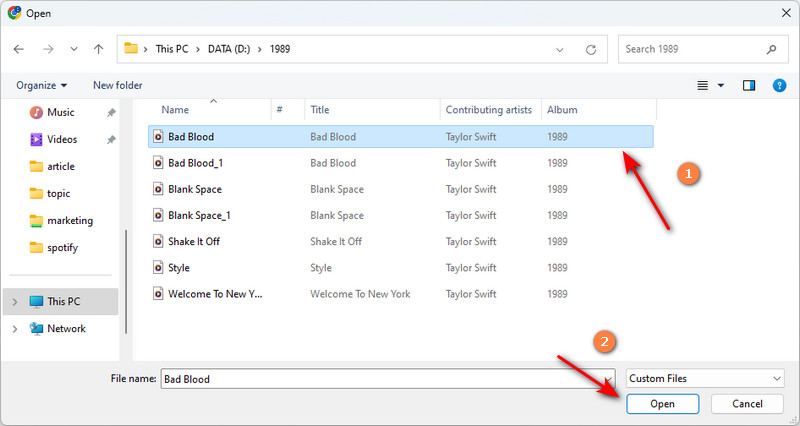The image size is (800, 426).
Task: Expand the address bar history dropdown
Action: 560,49
